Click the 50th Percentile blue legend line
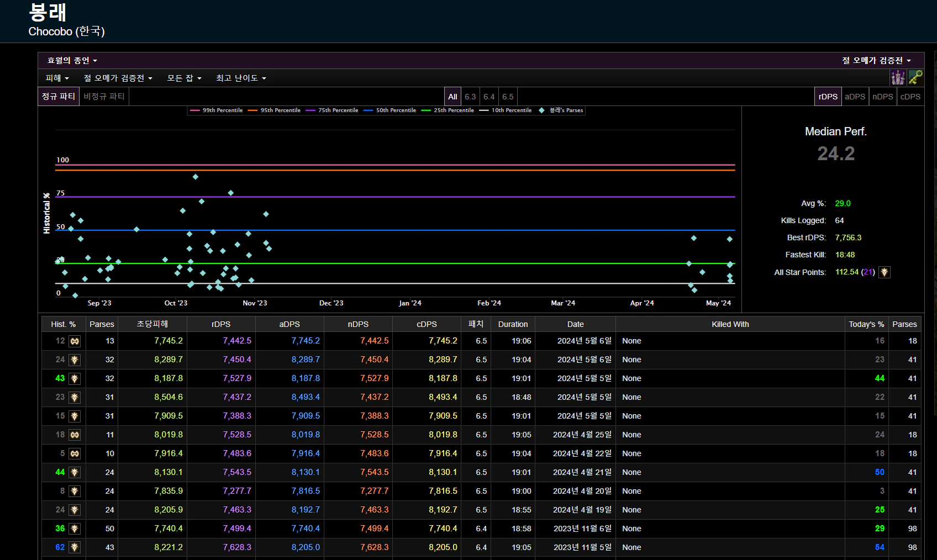The width and height of the screenshot is (937, 560). [x=390, y=110]
